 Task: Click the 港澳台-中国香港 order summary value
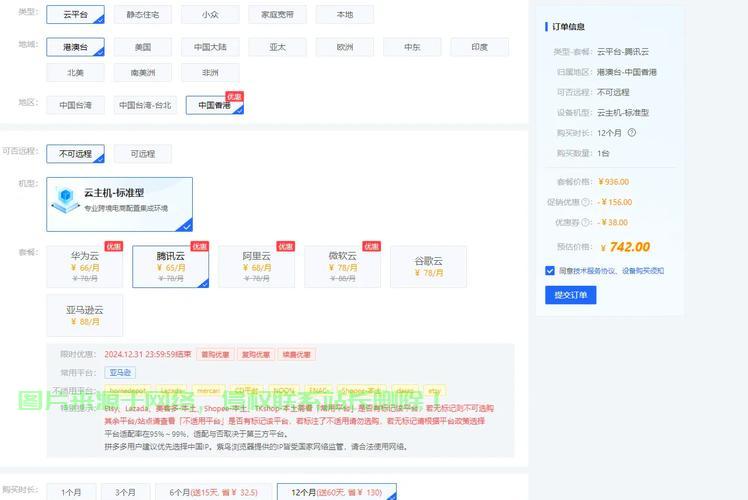click(627, 72)
